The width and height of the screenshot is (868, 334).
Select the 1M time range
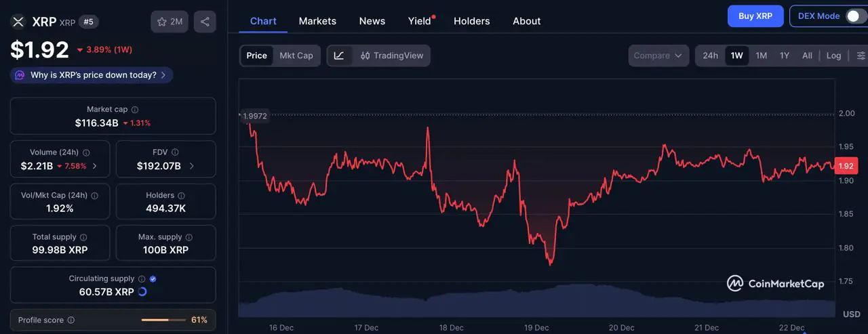(x=761, y=56)
